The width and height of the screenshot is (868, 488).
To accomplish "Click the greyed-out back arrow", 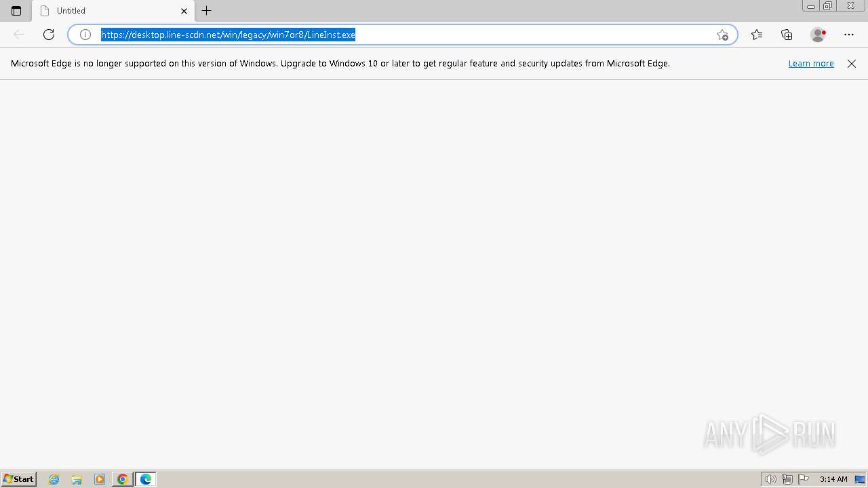I will click(19, 35).
